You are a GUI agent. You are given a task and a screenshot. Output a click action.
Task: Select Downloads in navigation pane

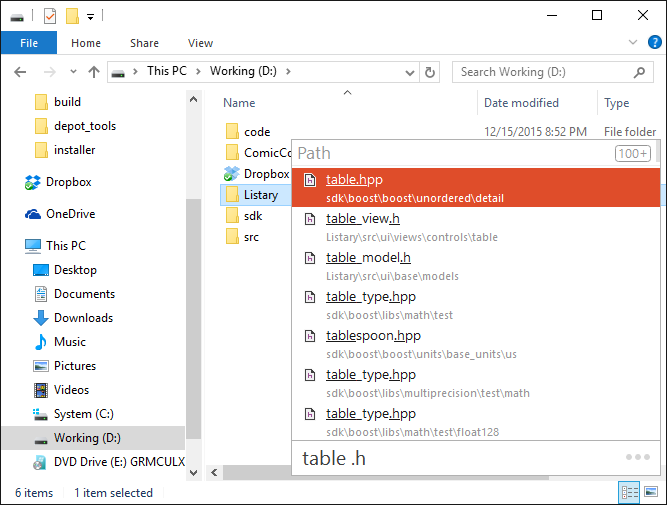pyautogui.click(x=83, y=318)
